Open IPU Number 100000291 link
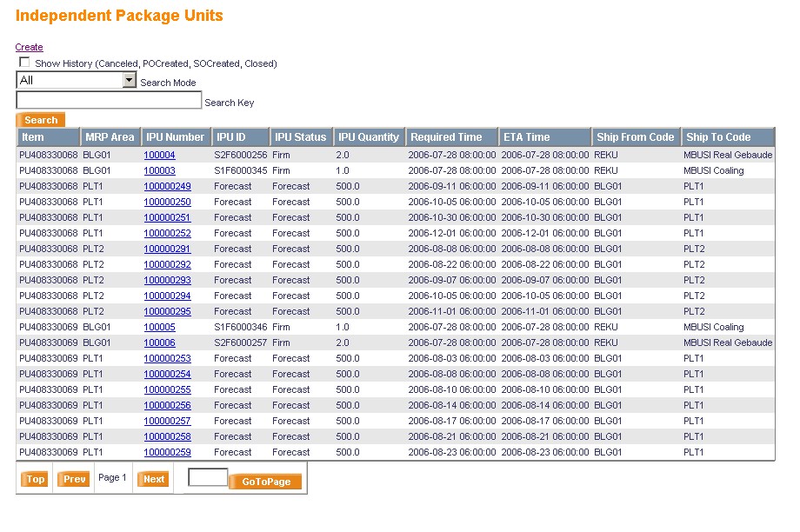The width and height of the screenshot is (800, 532). tap(167, 249)
